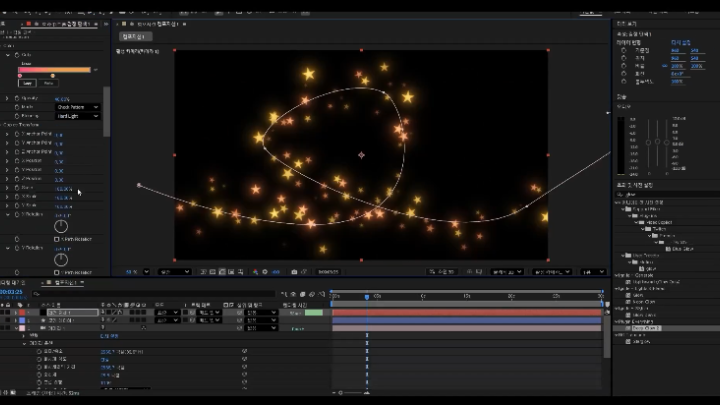
Task: Open the active camera dropdown in viewer
Action: [x=552, y=272]
